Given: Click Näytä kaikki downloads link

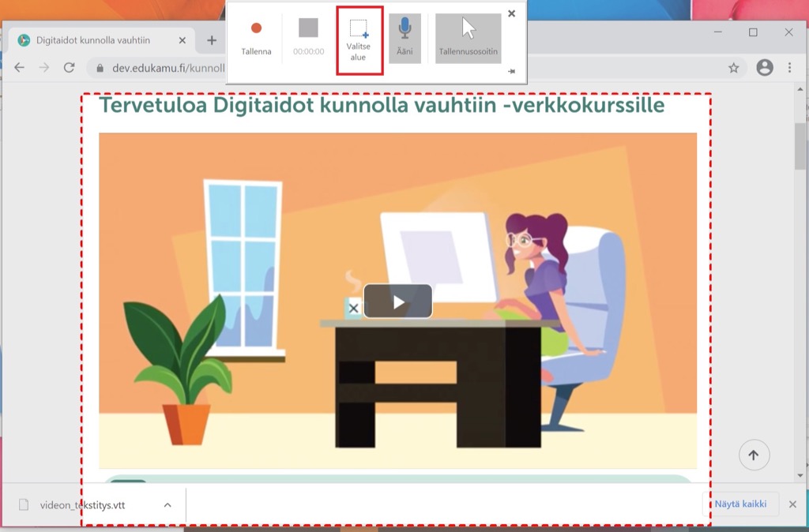Looking at the screenshot, I should click(x=740, y=504).
